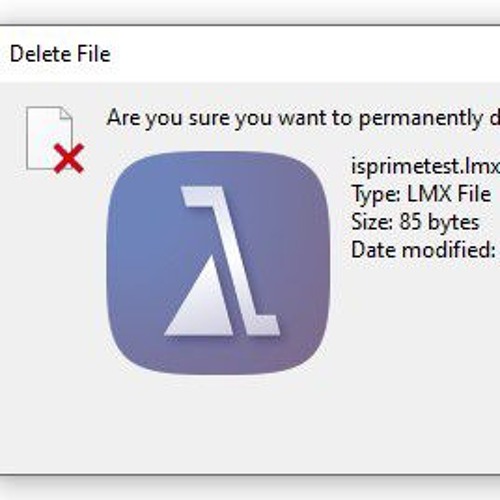Click the "Are you sure" confirmation message
Screen dimensions: 500x500
click(x=303, y=118)
